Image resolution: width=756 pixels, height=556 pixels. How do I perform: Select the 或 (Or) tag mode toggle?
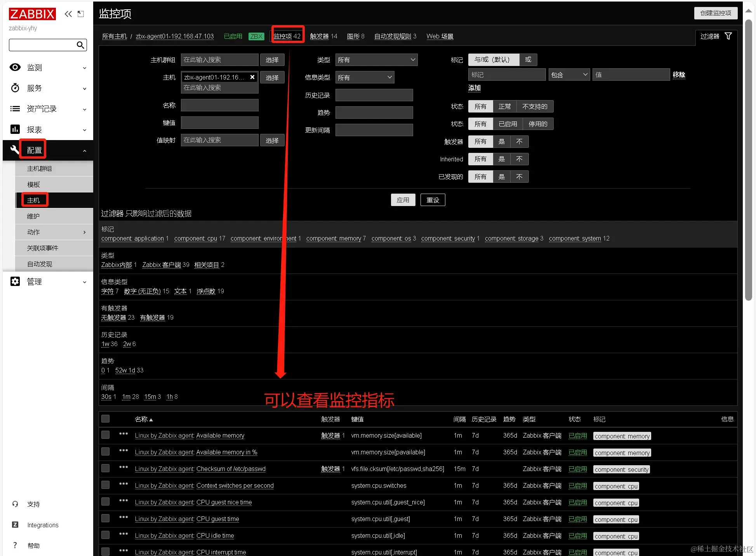[x=528, y=59]
